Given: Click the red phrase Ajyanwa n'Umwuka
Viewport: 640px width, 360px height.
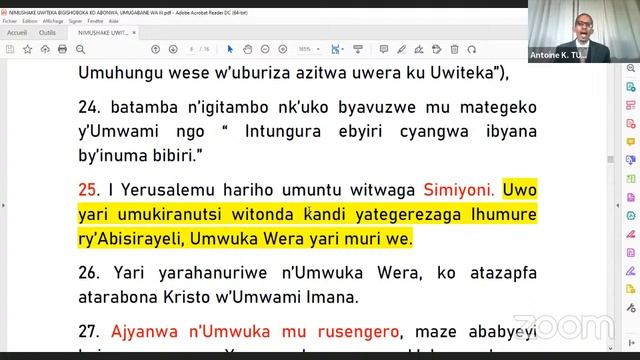Looking at the screenshot, I should 191,331.
